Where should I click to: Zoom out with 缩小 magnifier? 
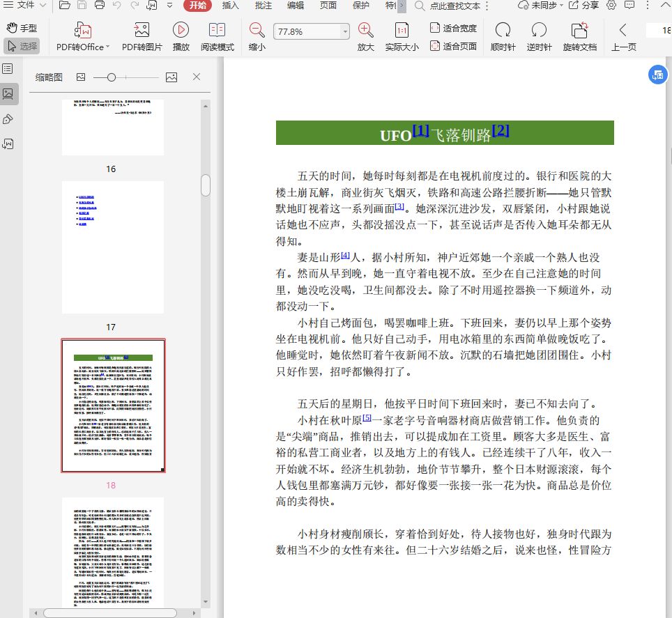tap(257, 31)
